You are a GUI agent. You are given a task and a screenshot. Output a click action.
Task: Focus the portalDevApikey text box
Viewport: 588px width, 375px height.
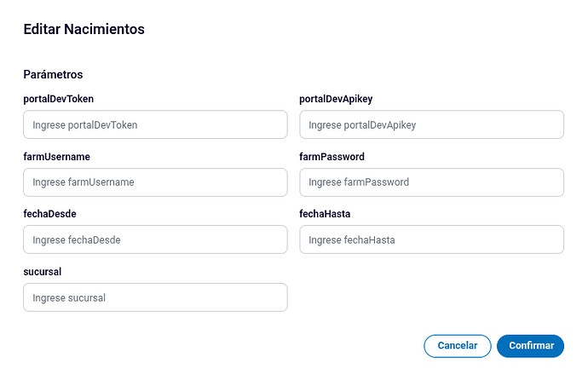(x=431, y=124)
